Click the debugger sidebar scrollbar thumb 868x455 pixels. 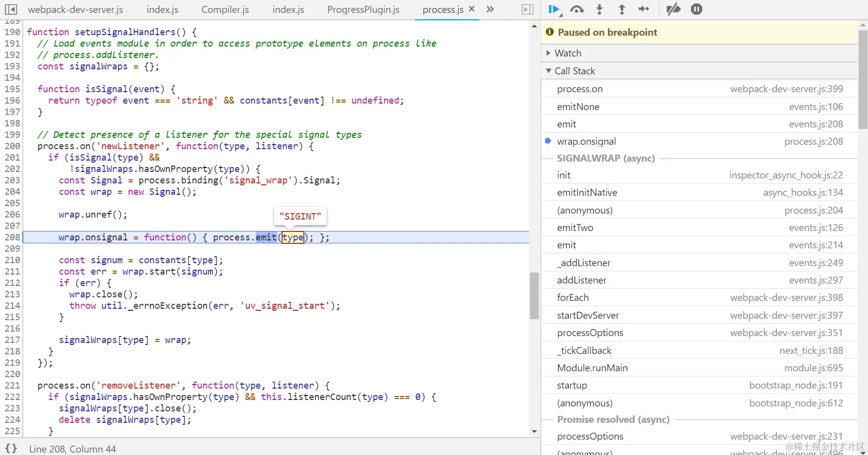coord(863,79)
